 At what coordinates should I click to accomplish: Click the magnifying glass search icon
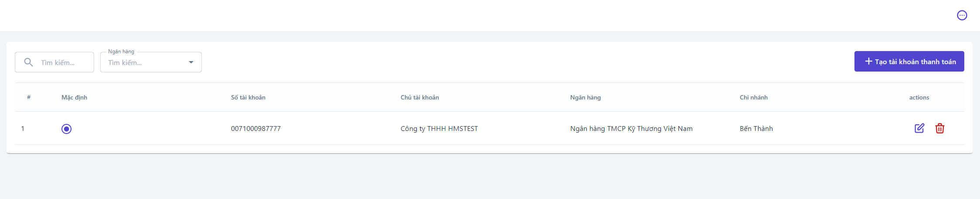[x=29, y=62]
